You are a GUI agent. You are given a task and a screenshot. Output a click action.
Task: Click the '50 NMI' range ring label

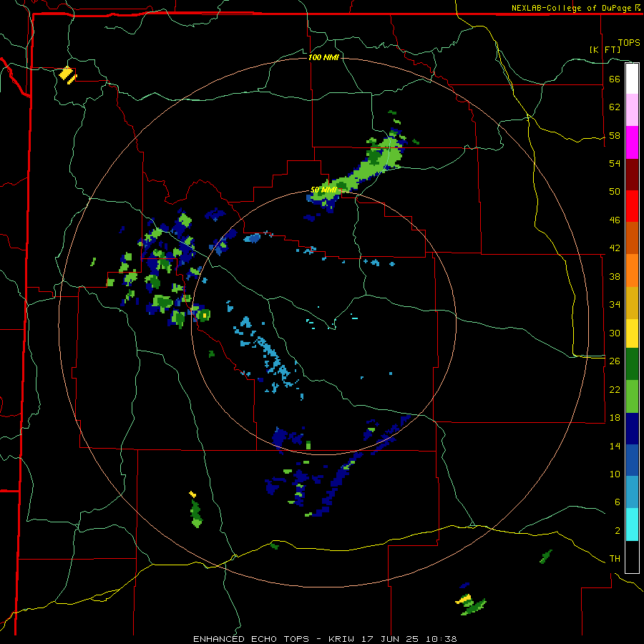click(323, 190)
